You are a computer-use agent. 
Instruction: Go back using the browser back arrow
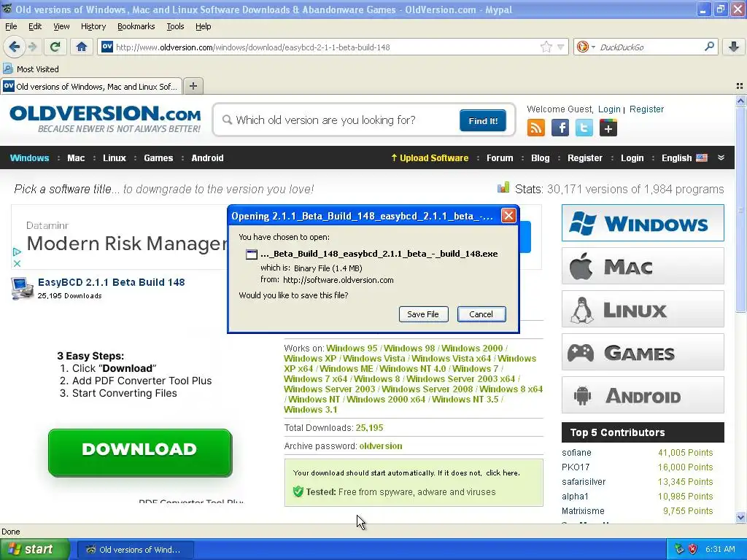15,47
